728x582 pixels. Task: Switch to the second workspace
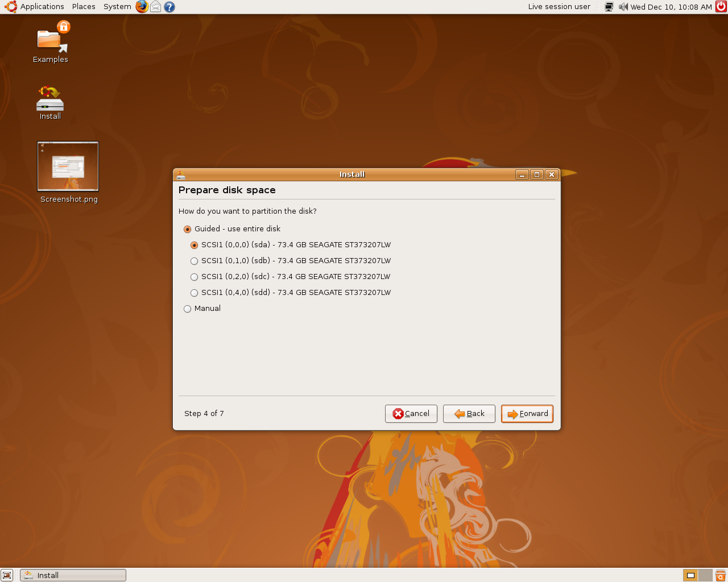pyautogui.click(x=705, y=575)
